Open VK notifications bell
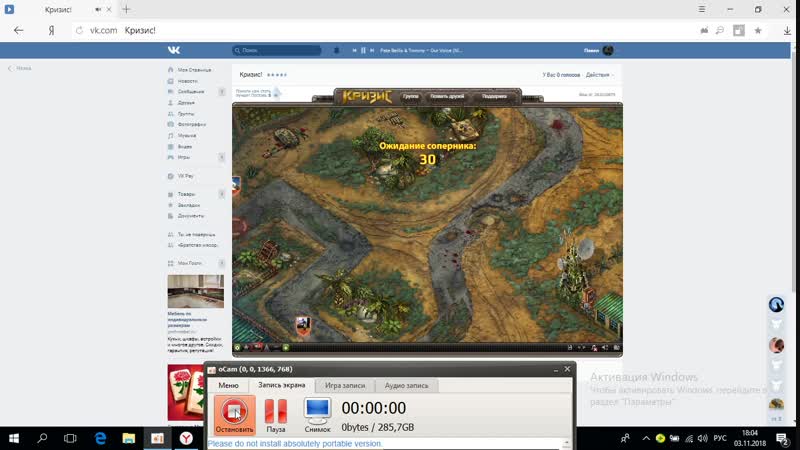The width and height of the screenshot is (800, 450). pyautogui.click(x=336, y=50)
